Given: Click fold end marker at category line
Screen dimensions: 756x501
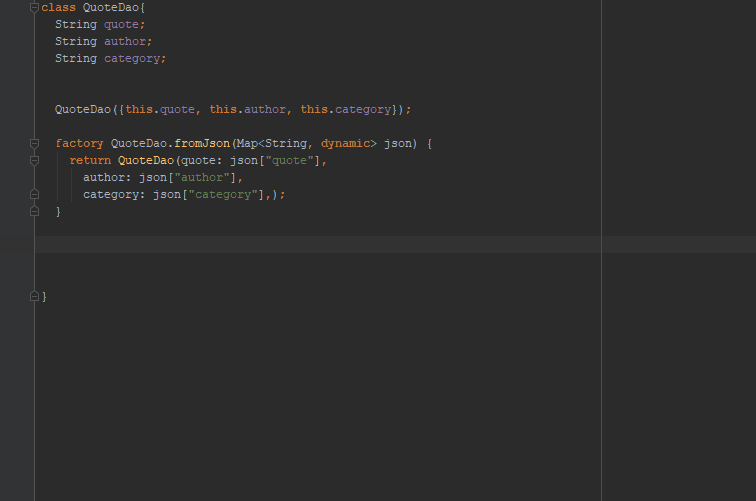Looking at the screenshot, I should [x=34, y=194].
